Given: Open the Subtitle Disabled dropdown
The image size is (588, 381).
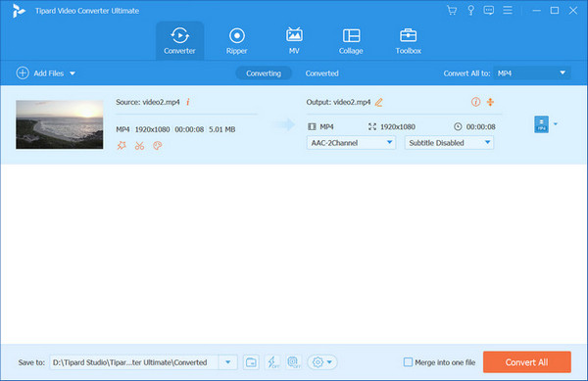Looking at the screenshot, I should pos(449,143).
